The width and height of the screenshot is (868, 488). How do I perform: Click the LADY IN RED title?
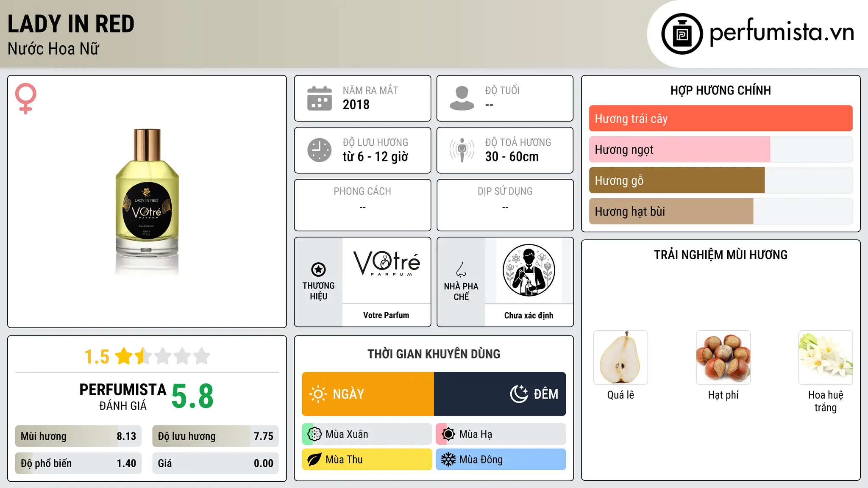pyautogui.click(x=71, y=24)
